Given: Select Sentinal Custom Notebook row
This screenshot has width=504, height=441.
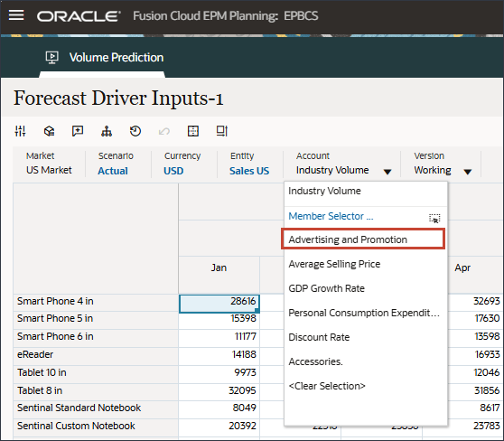Looking at the screenshot, I should click(x=96, y=427).
